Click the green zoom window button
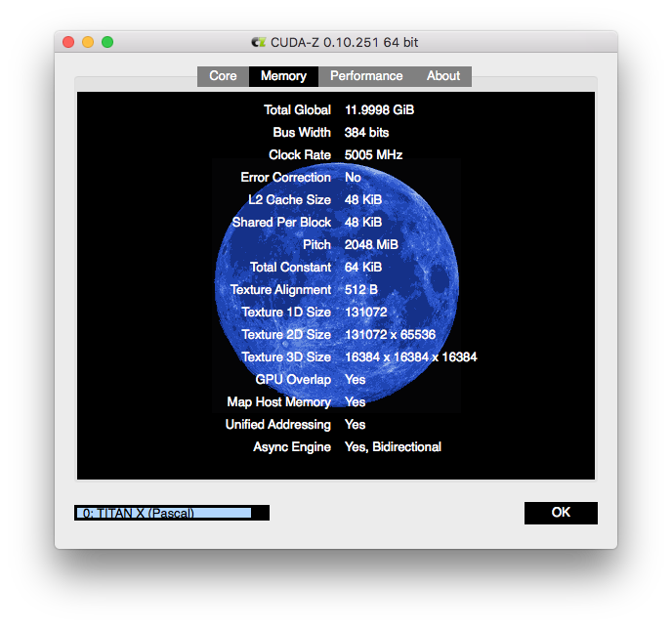Image resolution: width=672 pixels, height=627 pixels. 107,42
